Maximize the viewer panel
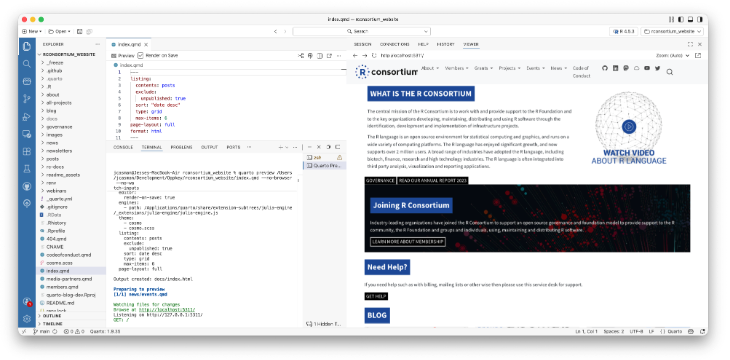This screenshot has width=730, height=360. coord(690,45)
